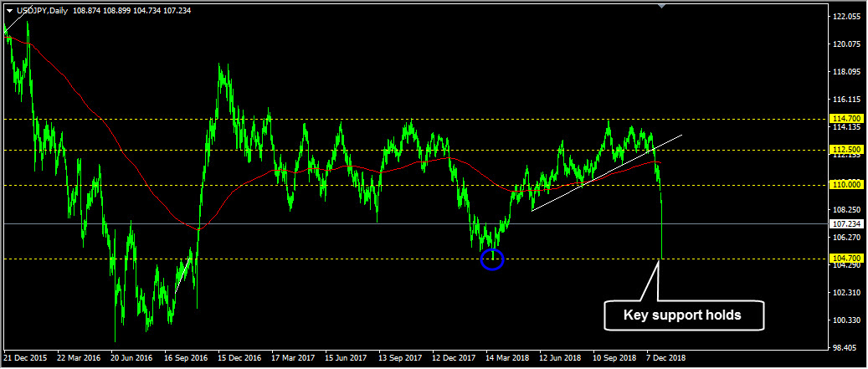Click the 10 Sep 2018 date label
Viewport: 868px width, 369px height.
(x=614, y=358)
